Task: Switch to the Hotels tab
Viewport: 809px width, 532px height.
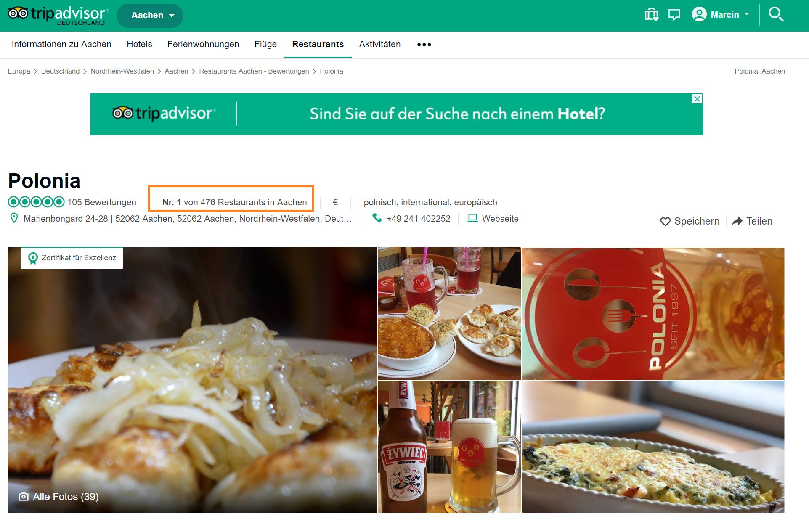Action: pos(139,44)
